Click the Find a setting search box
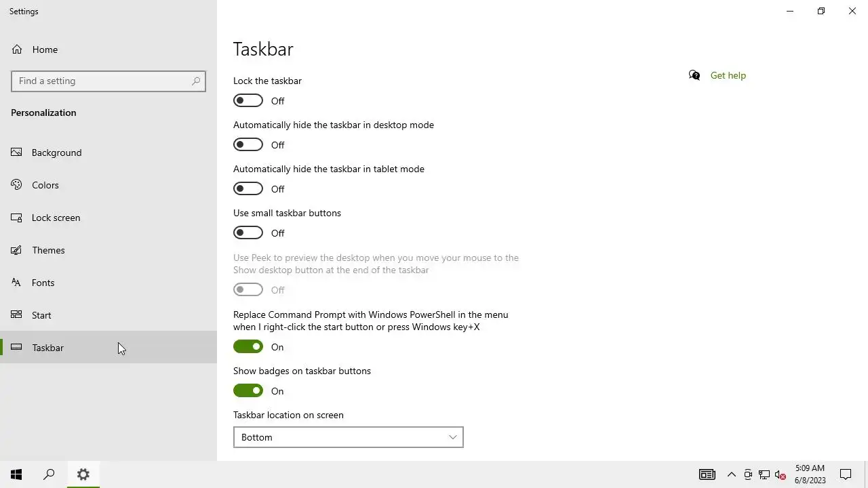868x488 pixels. [x=102, y=81]
